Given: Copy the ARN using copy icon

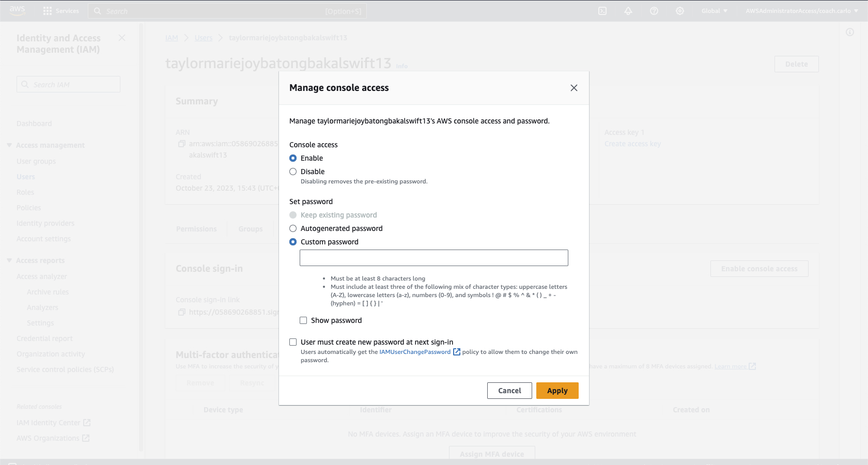Looking at the screenshot, I should 181,144.
